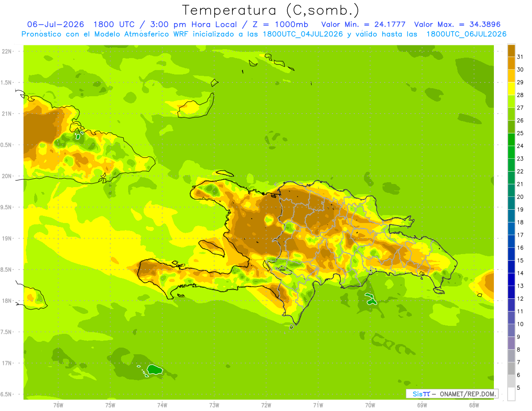Click the legend swatch between 29 and 30
532x411 pixels.
[511, 76]
